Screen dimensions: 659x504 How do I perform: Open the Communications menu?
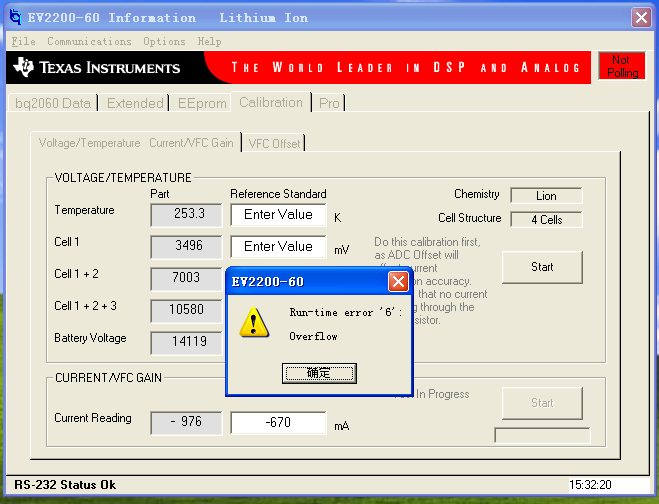(x=89, y=41)
